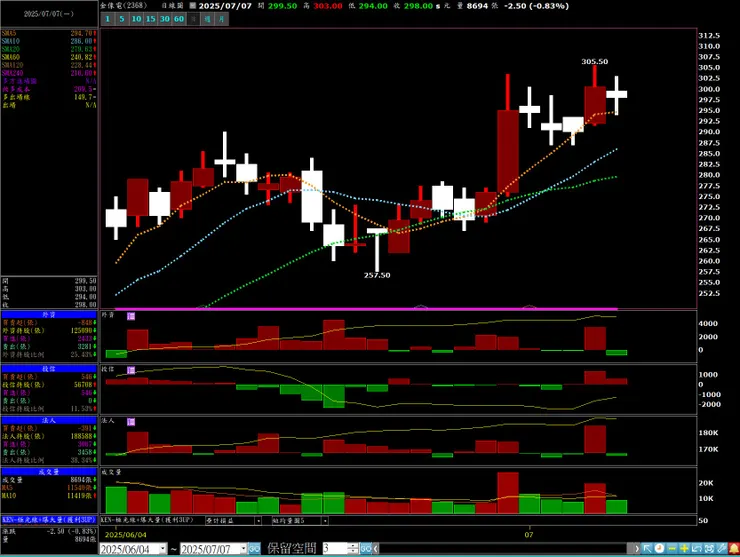Click the start date input field
Screen dimensions: 740x557
click(129, 549)
